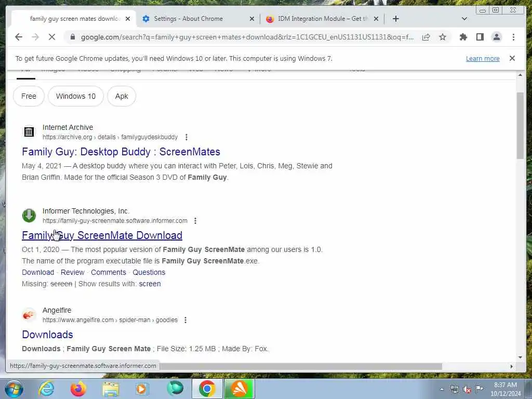Open Windows Media Player from taskbar
This screenshot has height=399, width=532.
coord(142,389)
